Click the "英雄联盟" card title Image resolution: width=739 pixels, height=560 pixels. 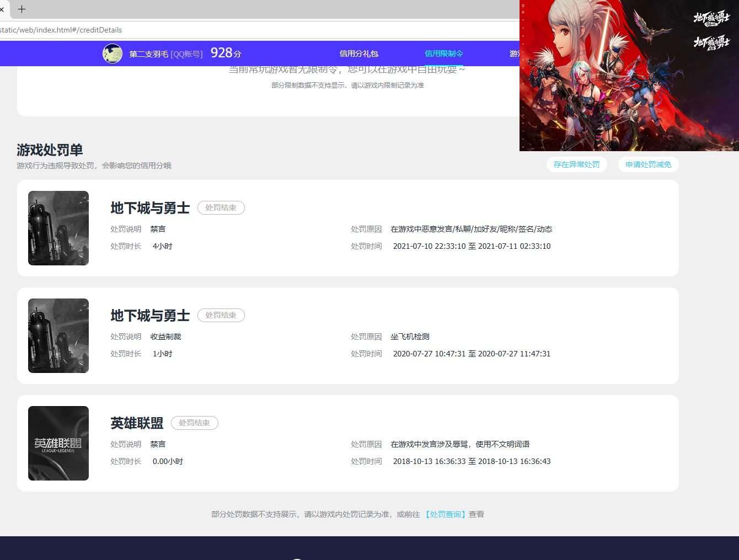[137, 423]
